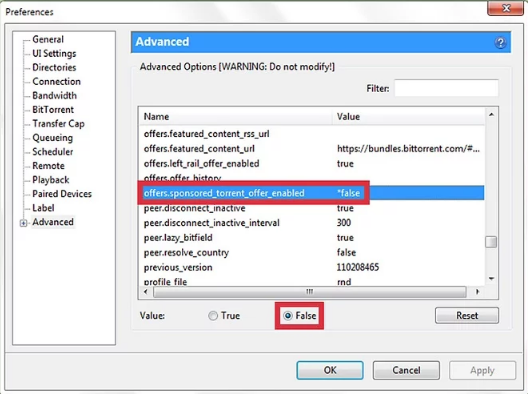
Task: Select offers.sponsored_torrent_offer_enabled row
Action: pos(312,193)
